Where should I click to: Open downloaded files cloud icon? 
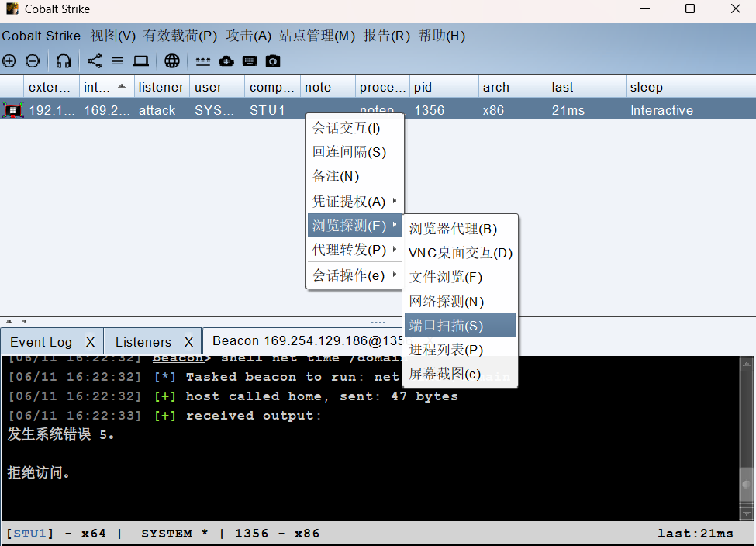pos(226,60)
